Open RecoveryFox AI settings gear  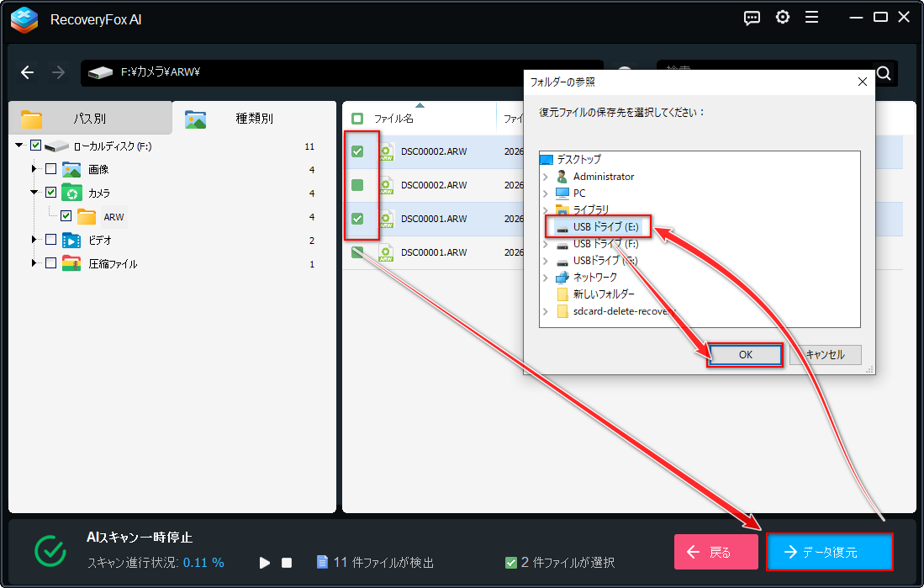783,17
